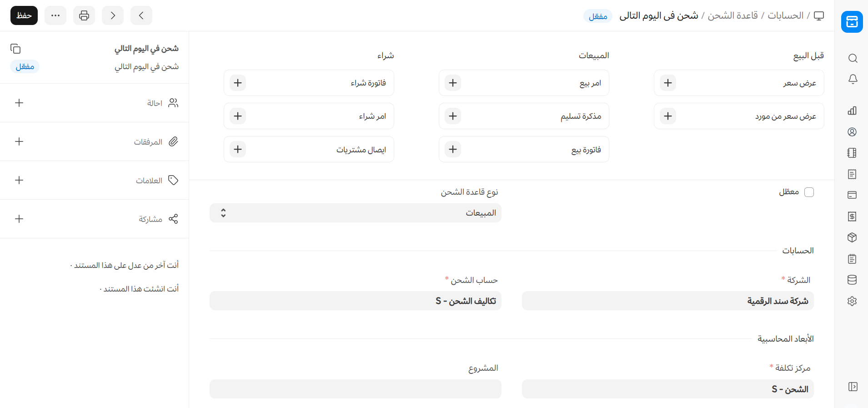Click the مشروع input field
This screenshot has width=868, height=408.
[355, 389]
